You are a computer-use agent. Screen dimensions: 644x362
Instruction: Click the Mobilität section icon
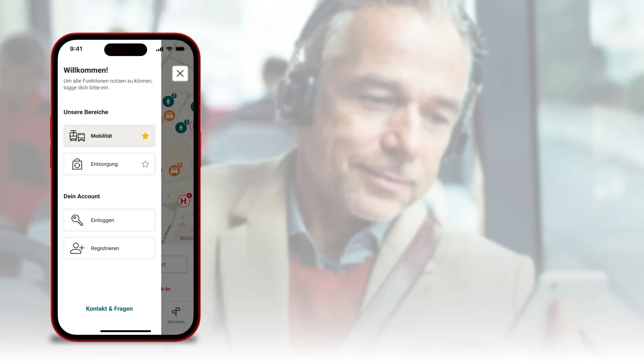77,136
